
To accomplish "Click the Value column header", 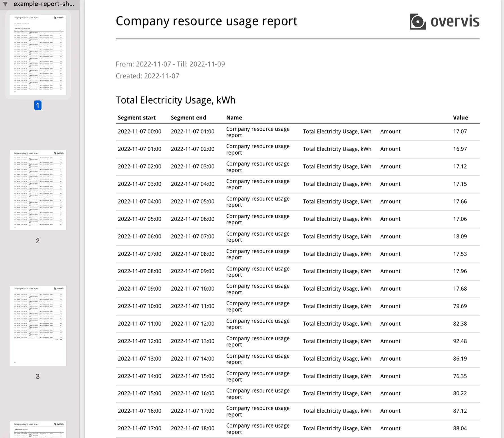I will coord(461,118).
